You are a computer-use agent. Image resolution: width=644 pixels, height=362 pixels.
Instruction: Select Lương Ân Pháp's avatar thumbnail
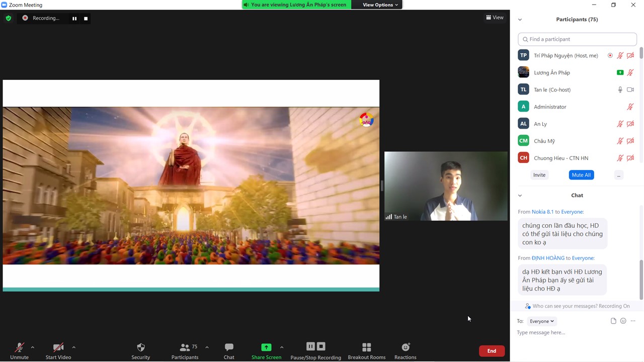[x=523, y=72]
